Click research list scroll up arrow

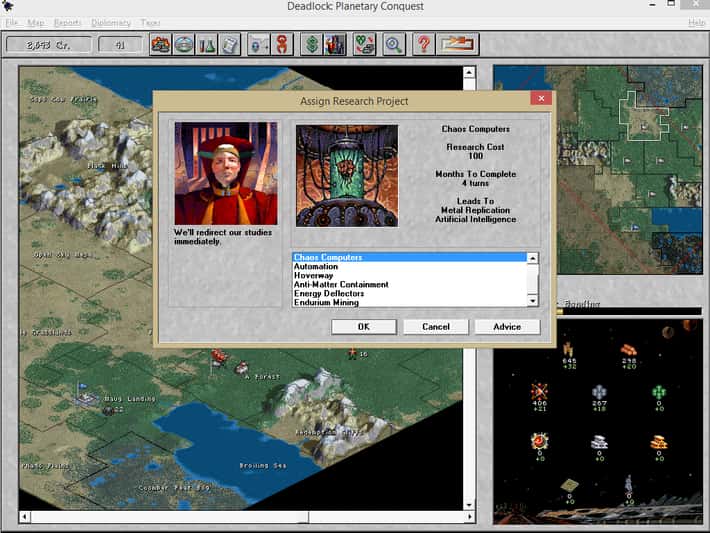pyautogui.click(x=532, y=258)
